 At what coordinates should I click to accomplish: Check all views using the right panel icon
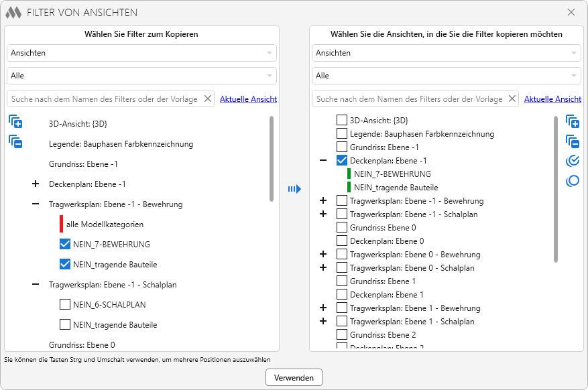tap(572, 161)
